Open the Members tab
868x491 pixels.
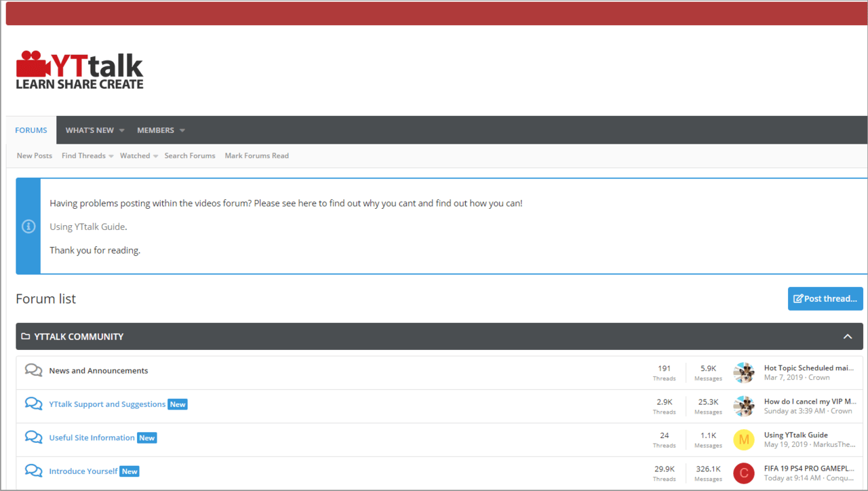pyautogui.click(x=155, y=130)
